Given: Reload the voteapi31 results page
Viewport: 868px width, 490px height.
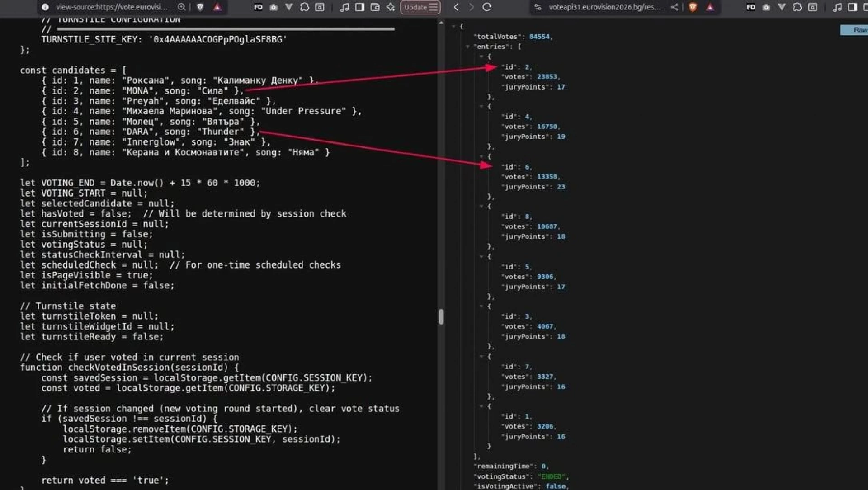Looking at the screenshot, I should [487, 7].
